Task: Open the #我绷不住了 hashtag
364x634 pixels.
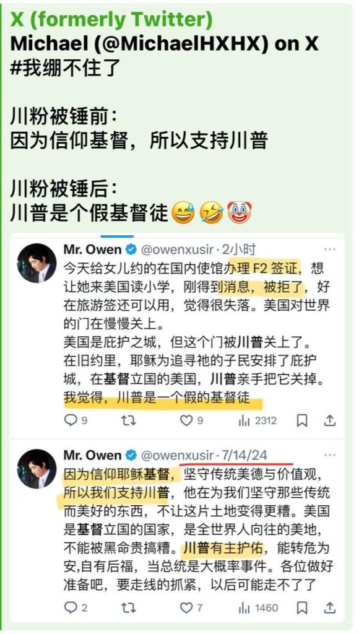Action: click(x=65, y=67)
